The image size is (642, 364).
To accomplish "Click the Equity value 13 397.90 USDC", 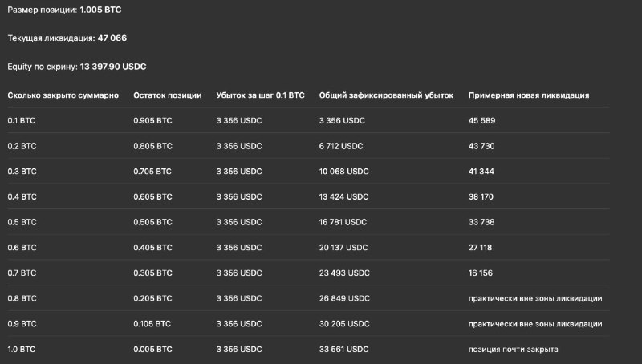I will (113, 67).
